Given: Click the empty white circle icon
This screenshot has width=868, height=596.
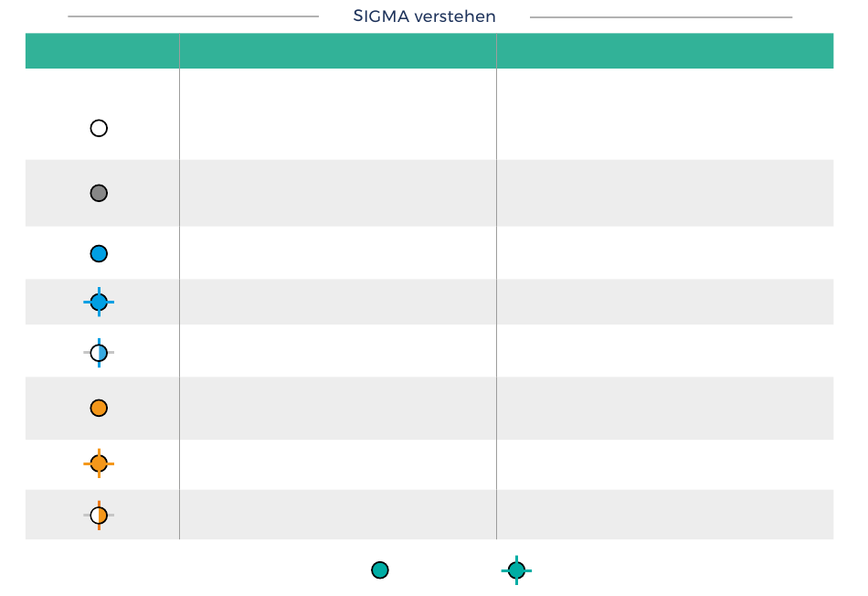Looking at the screenshot, I should click(99, 129).
